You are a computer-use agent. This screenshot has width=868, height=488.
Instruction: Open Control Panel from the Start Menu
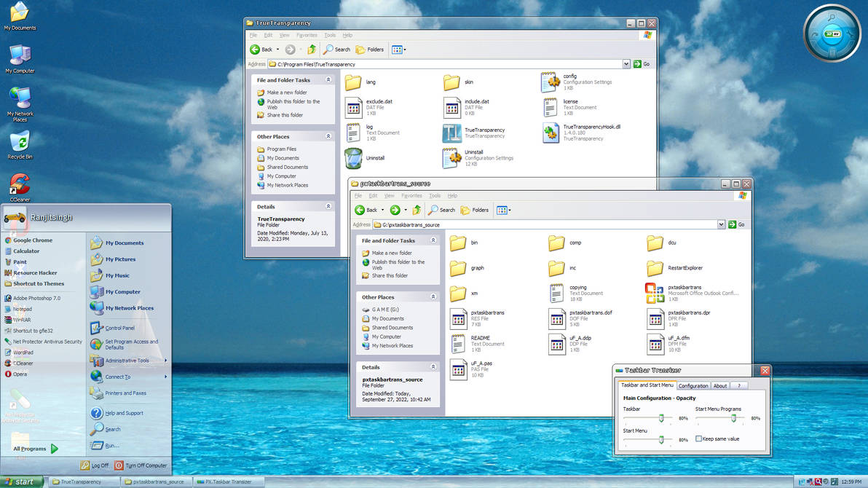coord(114,326)
